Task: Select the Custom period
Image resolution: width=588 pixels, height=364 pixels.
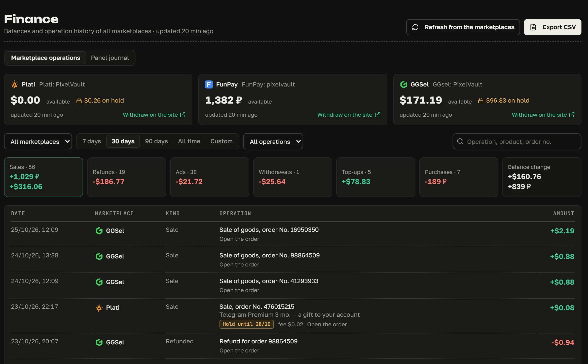Action: [x=222, y=141]
